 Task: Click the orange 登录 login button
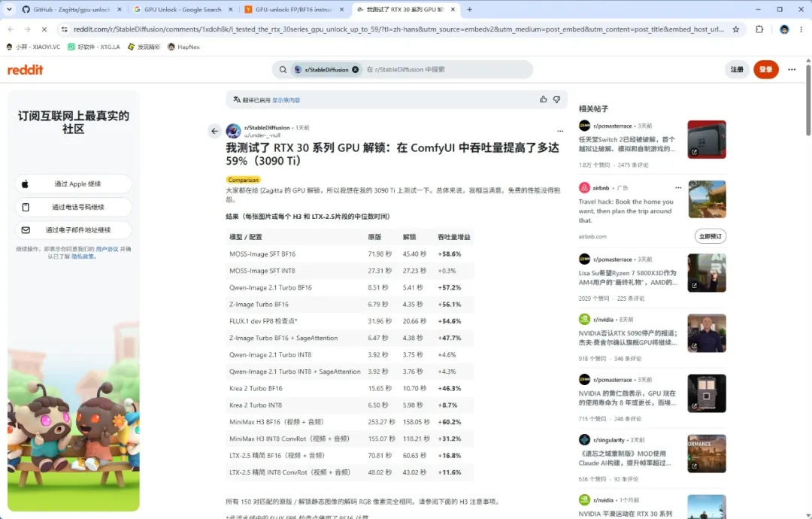click(766, 69)
